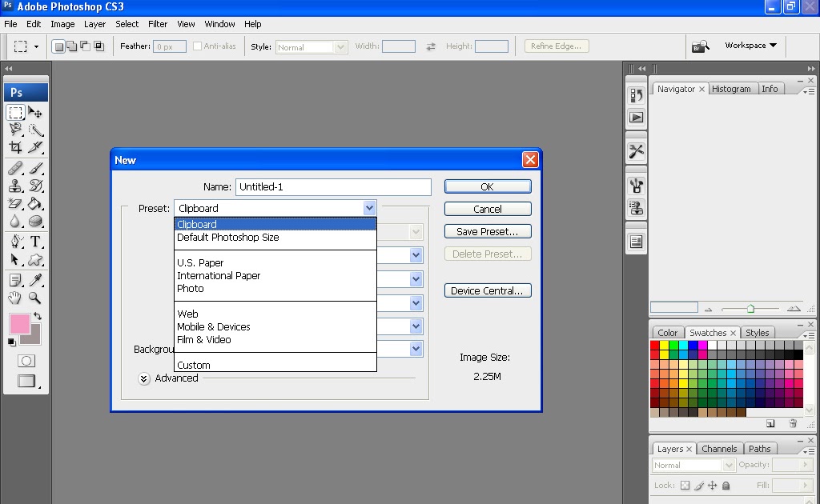The width and height of the screenshot is (820, 504).
Task: Collapse the Preset dropdown arrow
Action: click(370, 208)
